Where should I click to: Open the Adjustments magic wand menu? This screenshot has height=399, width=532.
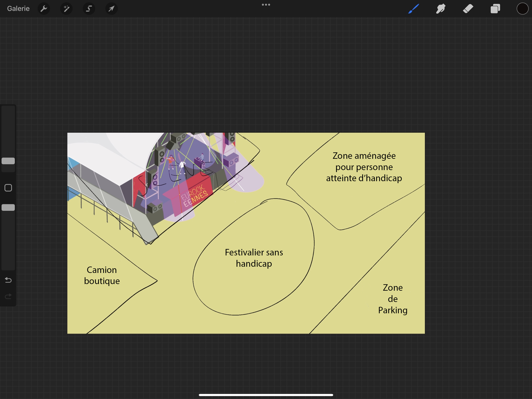click(x=66, y=9)
